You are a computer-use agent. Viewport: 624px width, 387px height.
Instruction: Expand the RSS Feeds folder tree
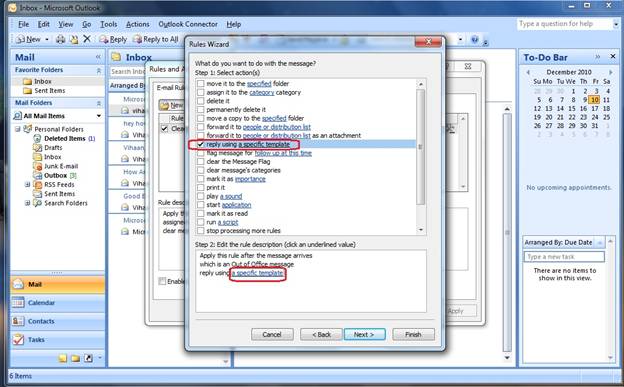[x=27, y=185]
